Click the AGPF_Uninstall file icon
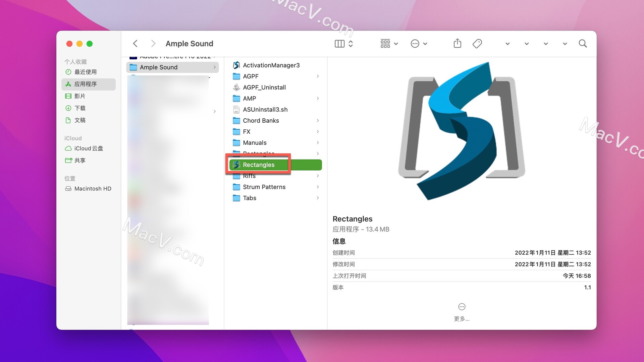Image resolution: width=644 pixels, height=362 pixels. (236, 87)
